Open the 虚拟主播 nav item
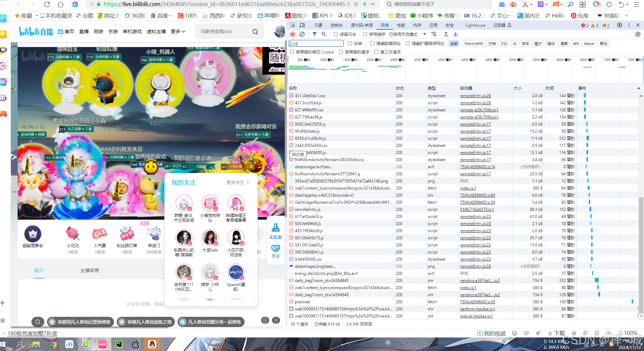 [156, 31]
